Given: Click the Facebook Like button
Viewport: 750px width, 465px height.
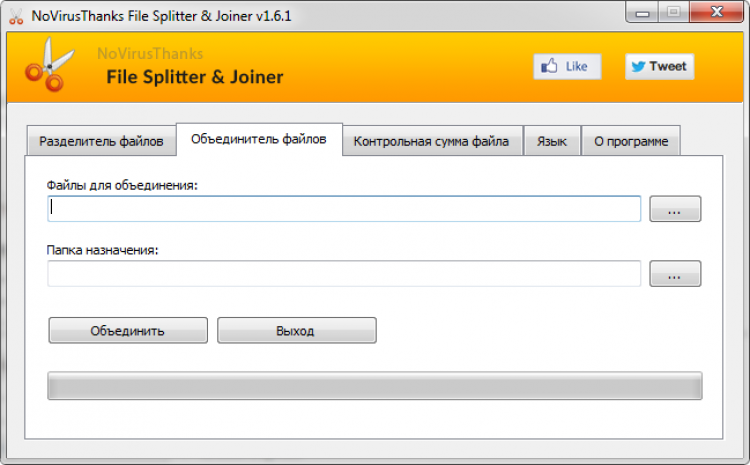Looking at the screenshot, I should click(567, 66).
